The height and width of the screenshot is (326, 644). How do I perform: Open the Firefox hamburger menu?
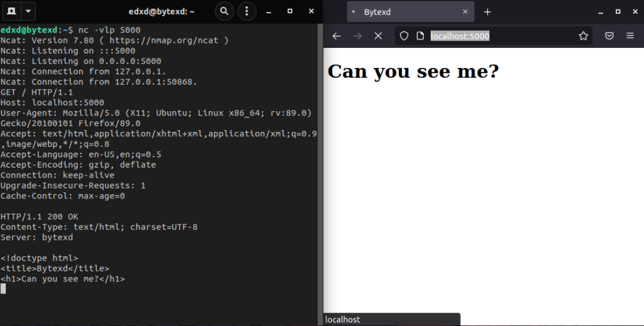pos(630,36)
